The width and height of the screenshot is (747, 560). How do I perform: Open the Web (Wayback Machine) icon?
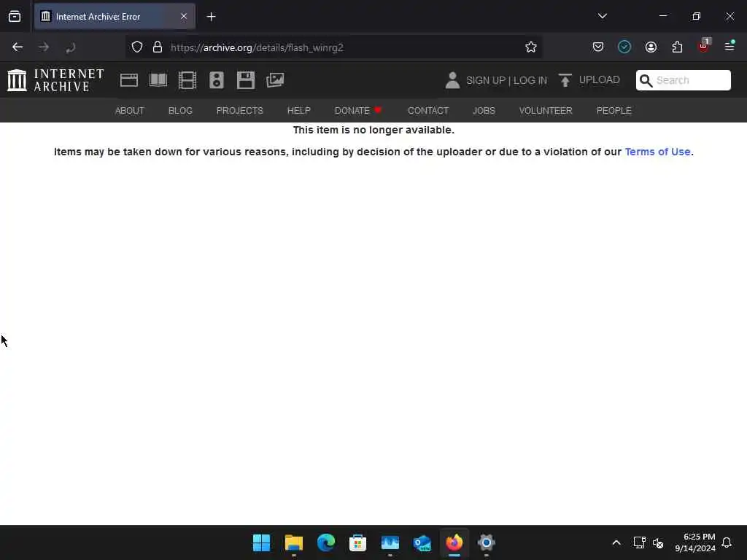[128, 80]
